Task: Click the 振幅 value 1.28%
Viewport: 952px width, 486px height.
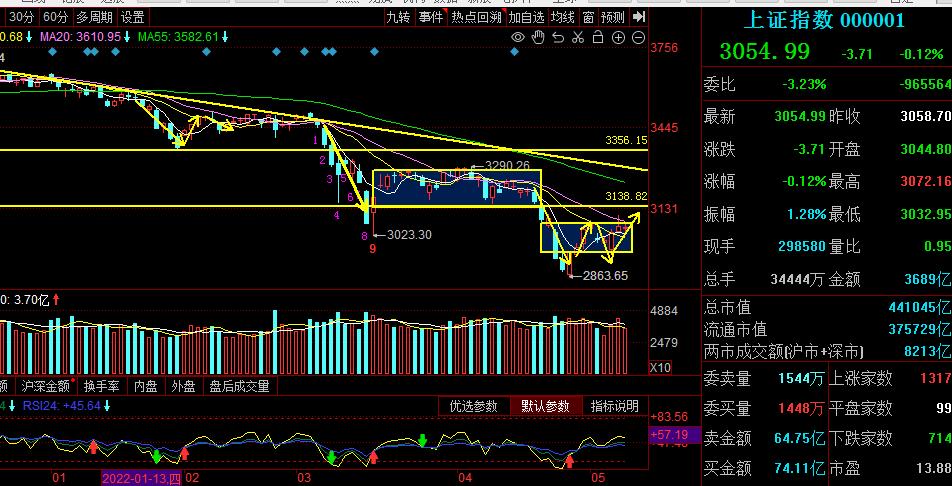Action: coord(806,214)
